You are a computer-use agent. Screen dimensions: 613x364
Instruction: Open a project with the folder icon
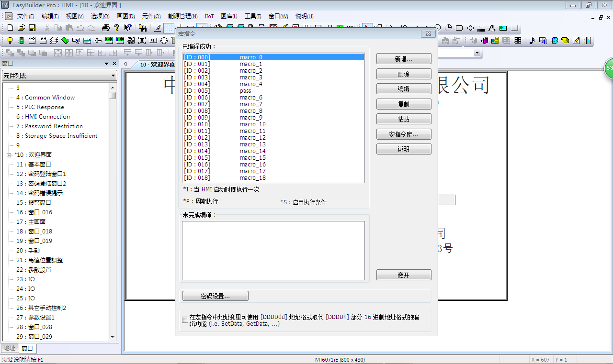21,28
